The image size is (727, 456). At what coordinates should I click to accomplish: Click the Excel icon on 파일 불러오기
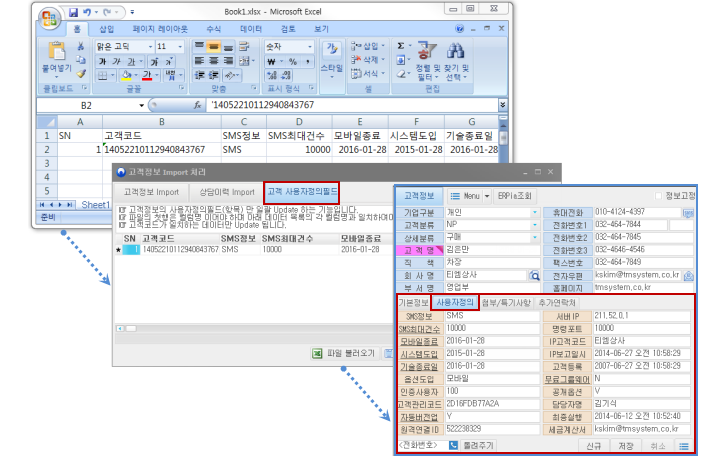pos(317,354)
